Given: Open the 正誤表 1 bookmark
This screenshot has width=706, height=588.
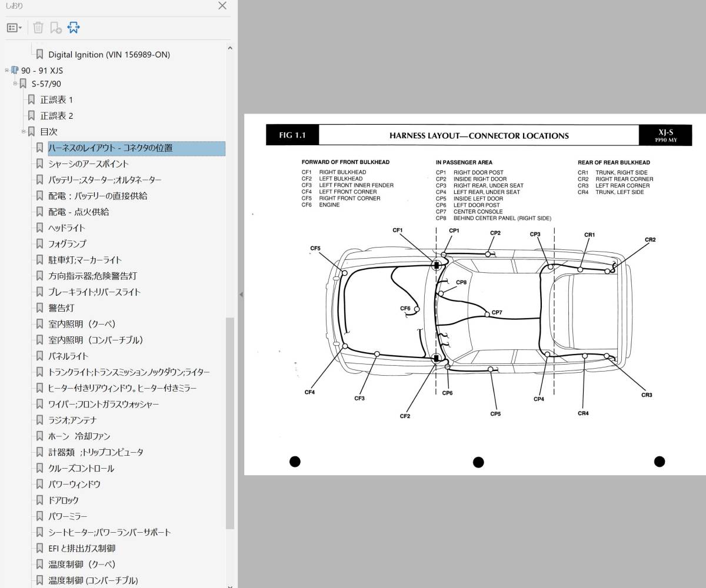Looking at the screenshot, I should coord(56,100).
